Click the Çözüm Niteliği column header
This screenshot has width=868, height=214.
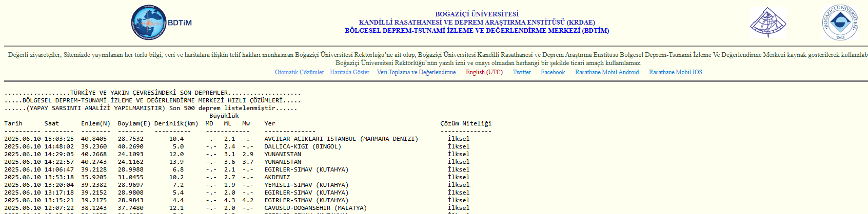pyautogui.click(x=466, y=123)
